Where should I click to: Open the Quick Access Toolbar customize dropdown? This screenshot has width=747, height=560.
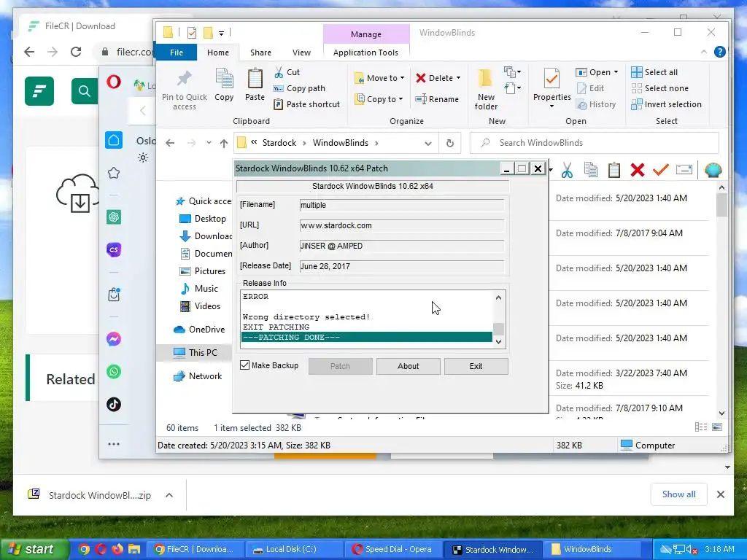222,33
